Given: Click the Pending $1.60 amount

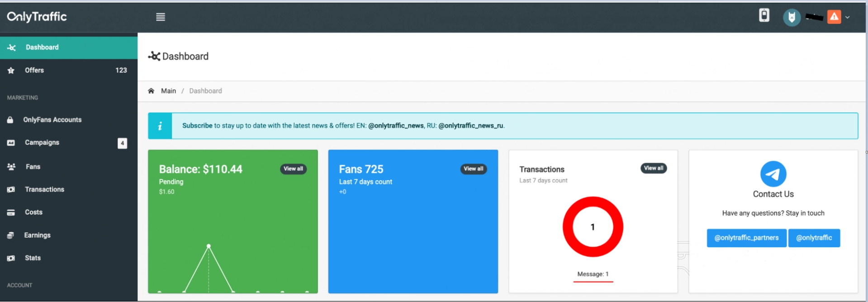Looking at the screenshot, I should pos(166,192).
